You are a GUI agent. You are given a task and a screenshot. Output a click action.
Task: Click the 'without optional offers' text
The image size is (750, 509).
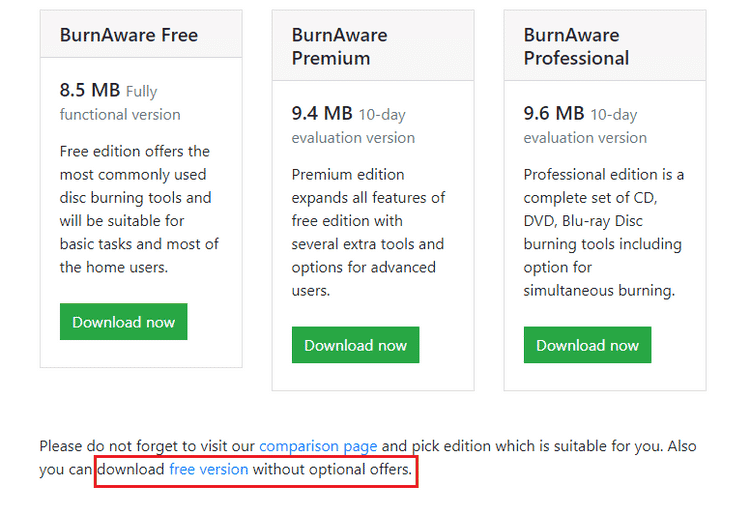click(332, 469)
